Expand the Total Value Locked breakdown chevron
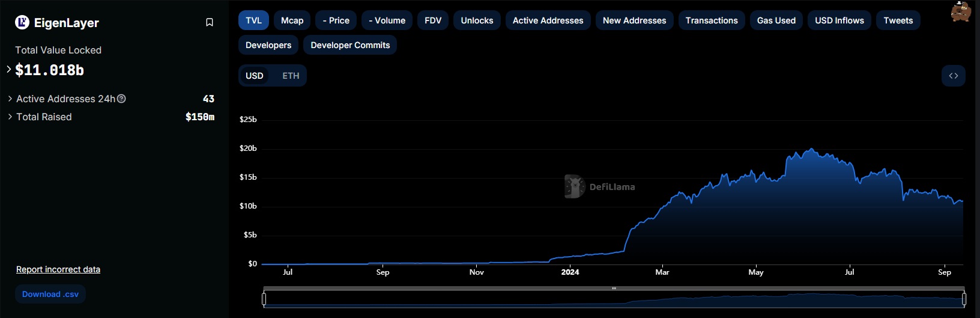 (x=9, y=69)
